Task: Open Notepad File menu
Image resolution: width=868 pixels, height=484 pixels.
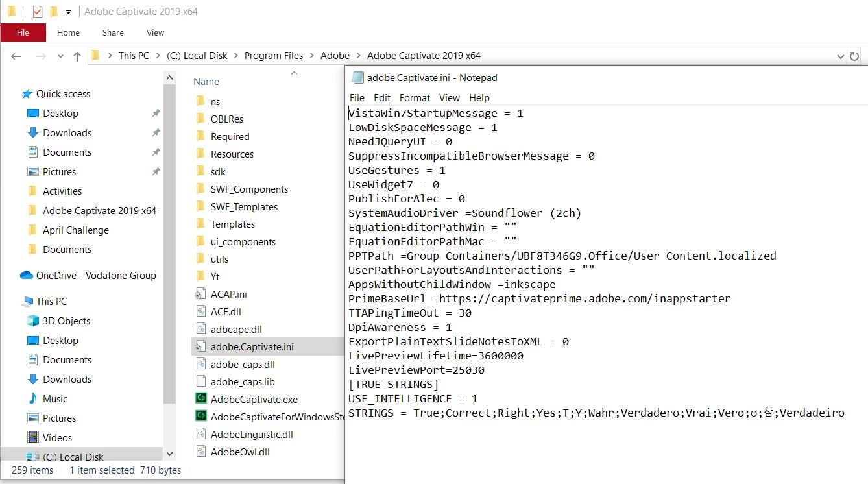Action: pyautogui.click(x=357, y=98)
